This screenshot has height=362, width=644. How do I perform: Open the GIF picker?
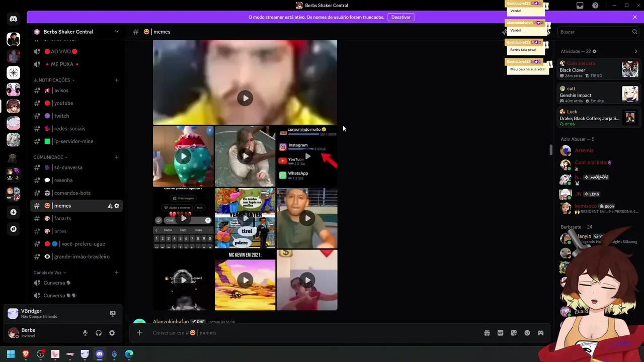(501, 333)
